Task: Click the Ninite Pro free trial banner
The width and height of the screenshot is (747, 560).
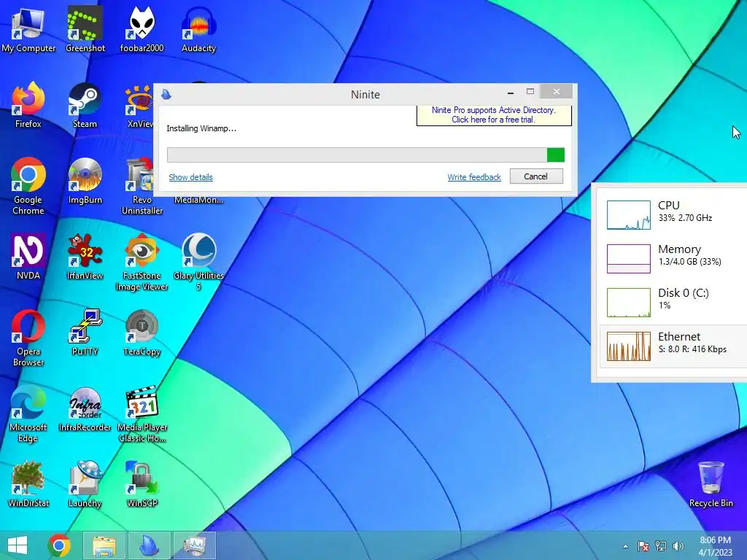Action: point(494,114)
